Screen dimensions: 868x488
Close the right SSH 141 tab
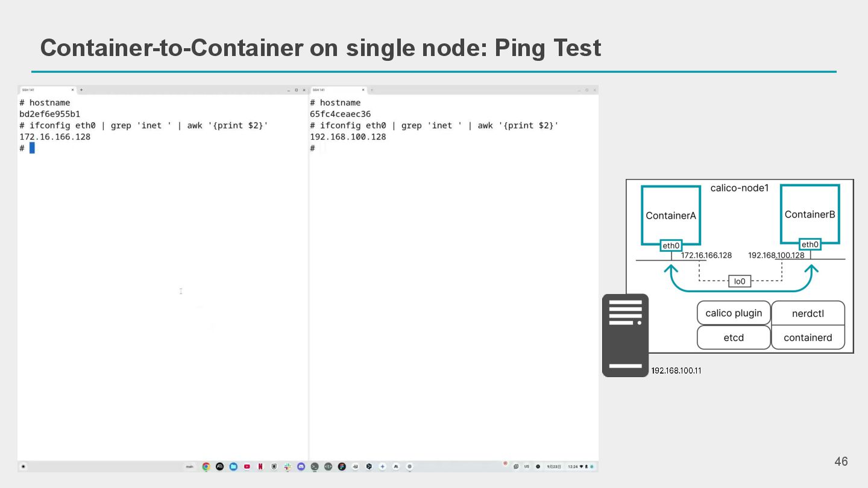pos(363,90)
